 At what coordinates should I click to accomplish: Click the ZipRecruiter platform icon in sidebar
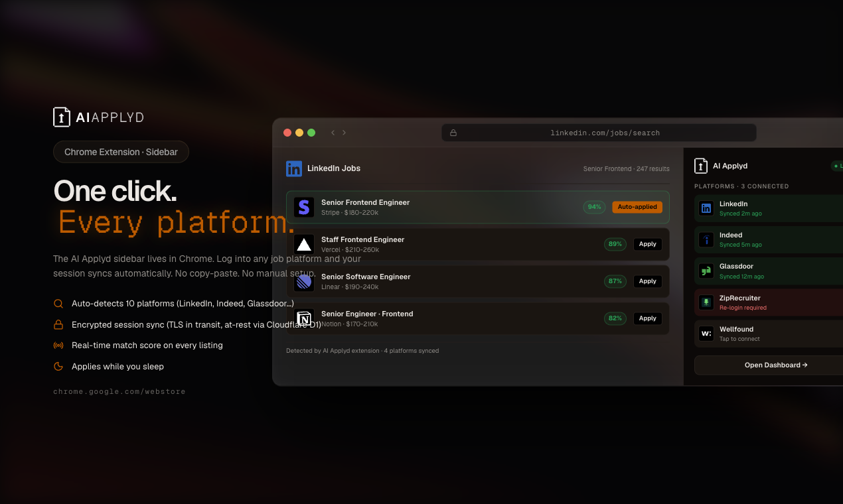point(706,302)
